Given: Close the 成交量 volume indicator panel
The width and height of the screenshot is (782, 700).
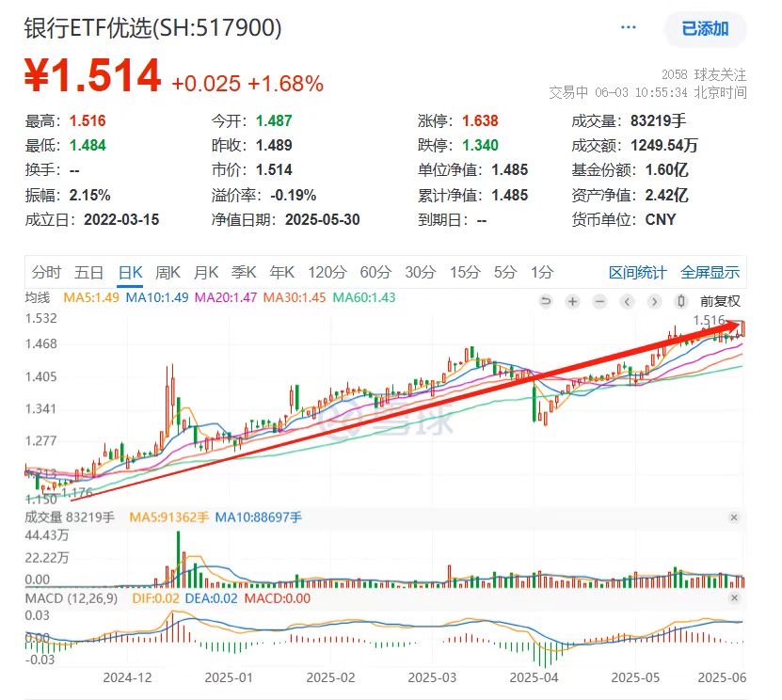Looking at the screenshot, I should [x=734, y=517].
